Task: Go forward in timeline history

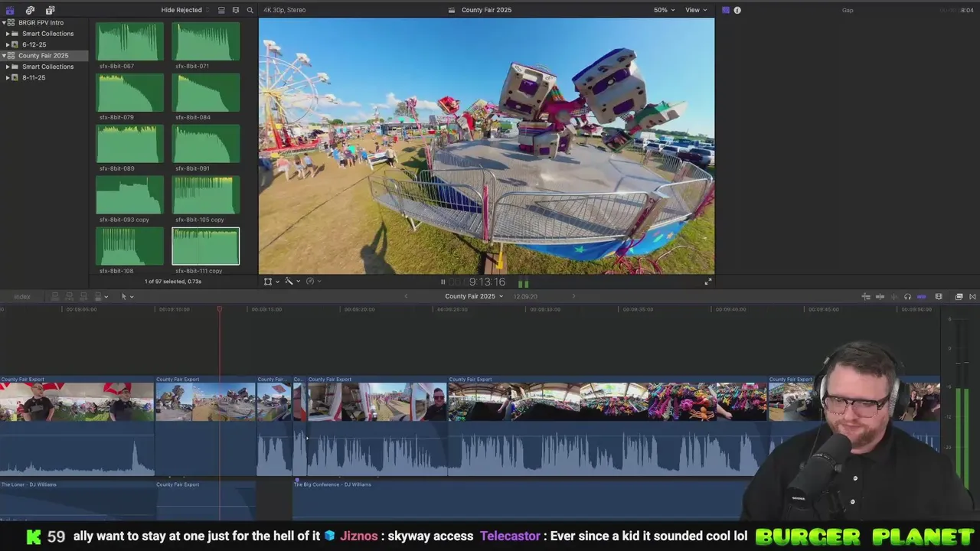Action: click(573, 296)
